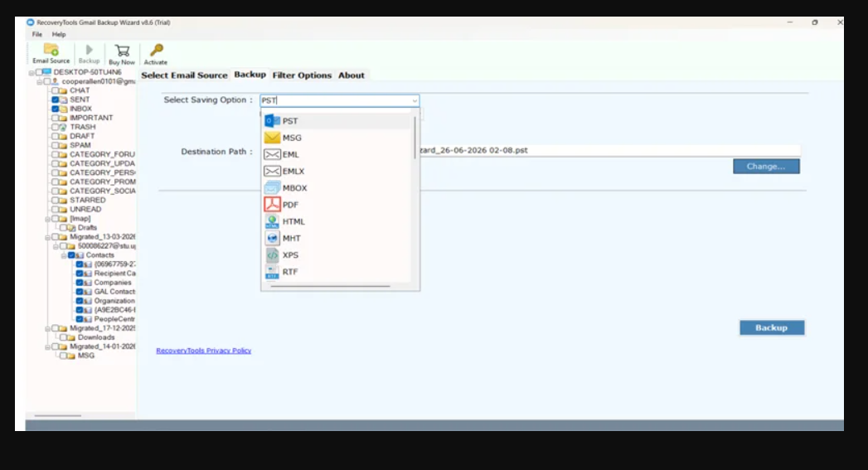This screenshot has width=868, height=470.
Task: Select the MHT icon option
Action: (272, 238)
